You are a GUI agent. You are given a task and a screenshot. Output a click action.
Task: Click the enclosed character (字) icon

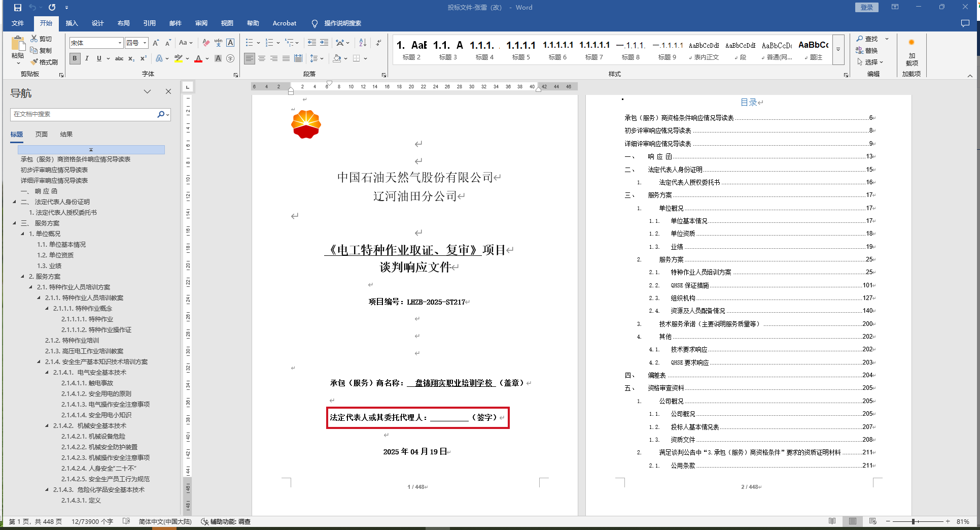pyautogui.click(x=230, y=58)
